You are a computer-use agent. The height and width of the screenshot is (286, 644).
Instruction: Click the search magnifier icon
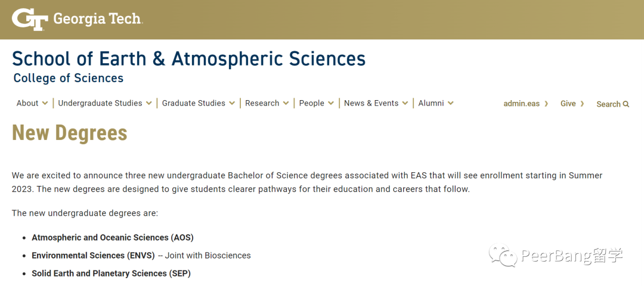click(x=626, y=104)
